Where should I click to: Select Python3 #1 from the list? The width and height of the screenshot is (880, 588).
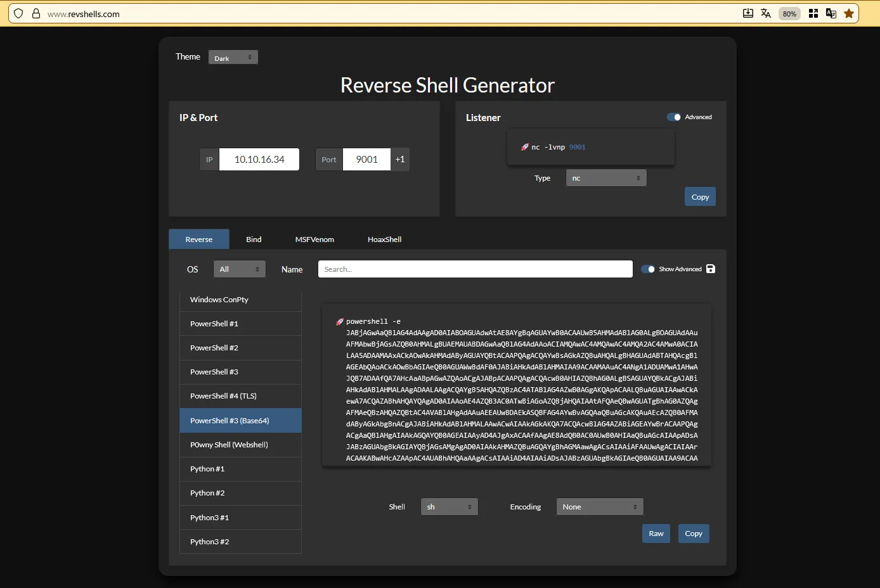pos(240,518)
